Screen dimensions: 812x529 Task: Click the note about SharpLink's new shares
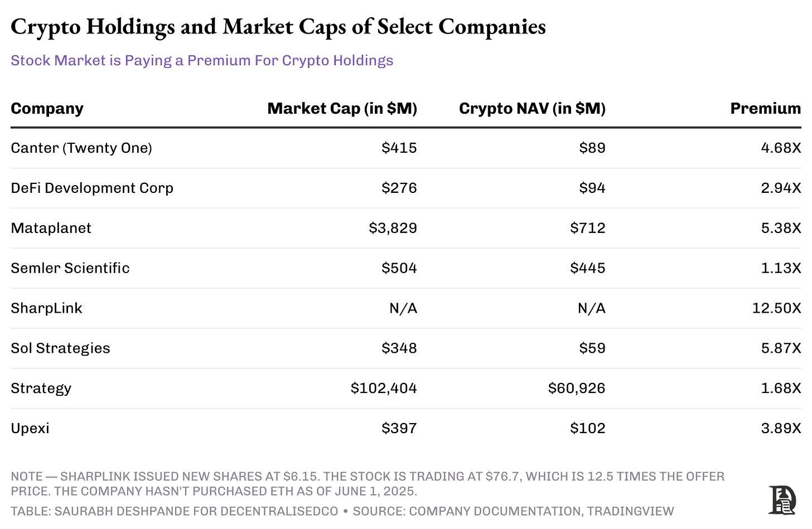tap(368, 483)
